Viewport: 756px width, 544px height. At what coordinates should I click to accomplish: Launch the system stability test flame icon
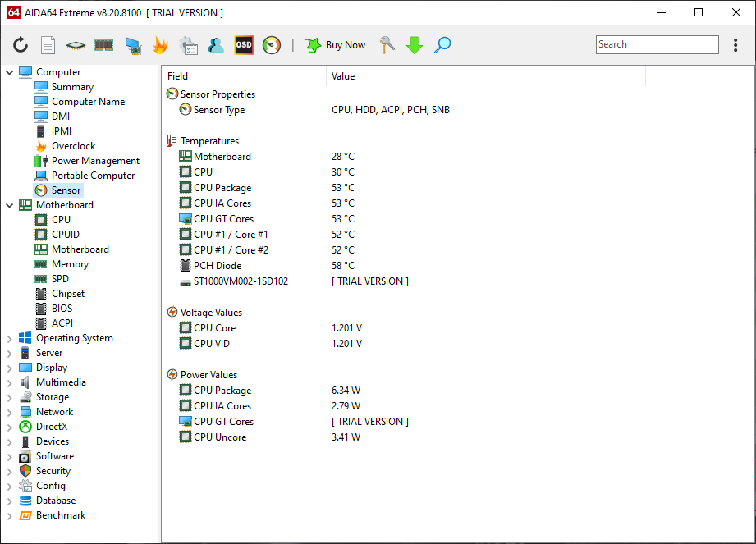coord(160,45)
